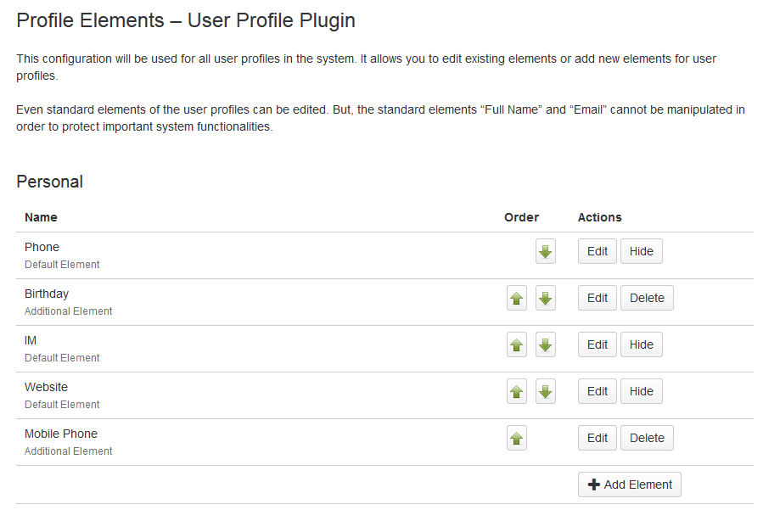Click the Add Element button

[x=630, y=484]
